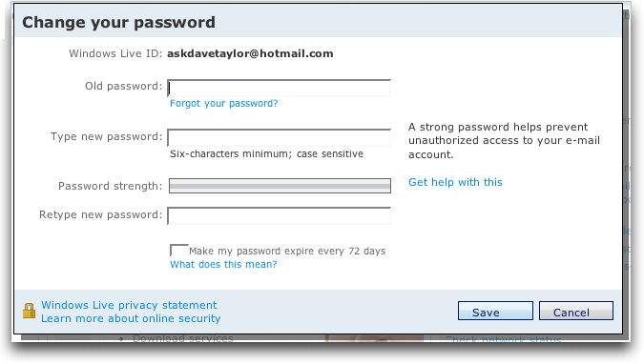Click the Old password label

[124, 86]
